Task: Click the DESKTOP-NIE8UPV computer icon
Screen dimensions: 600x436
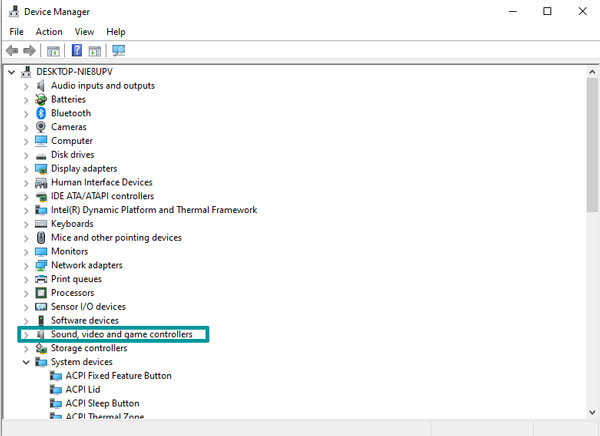Action: click(x=26, y=72)
